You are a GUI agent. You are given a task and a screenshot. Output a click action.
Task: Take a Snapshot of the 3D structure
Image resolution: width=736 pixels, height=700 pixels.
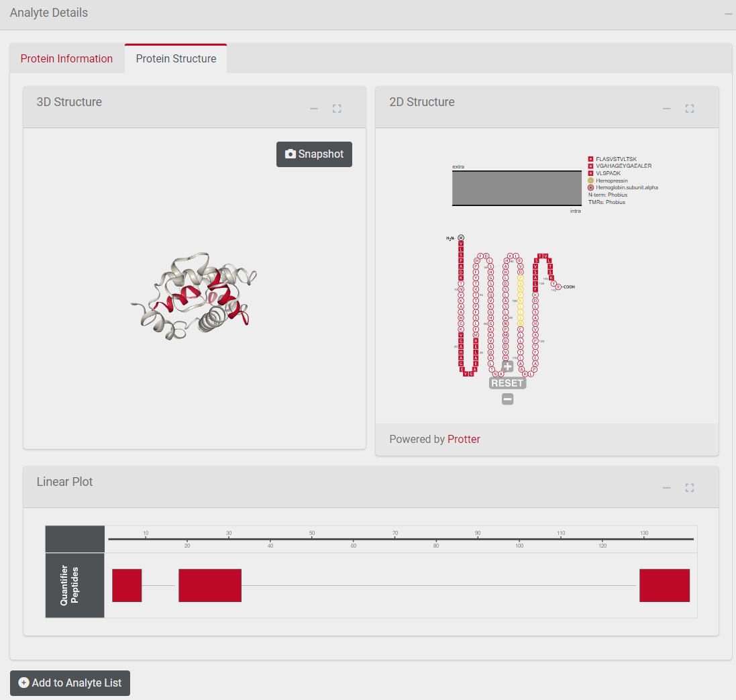click(x=314, y=154)
